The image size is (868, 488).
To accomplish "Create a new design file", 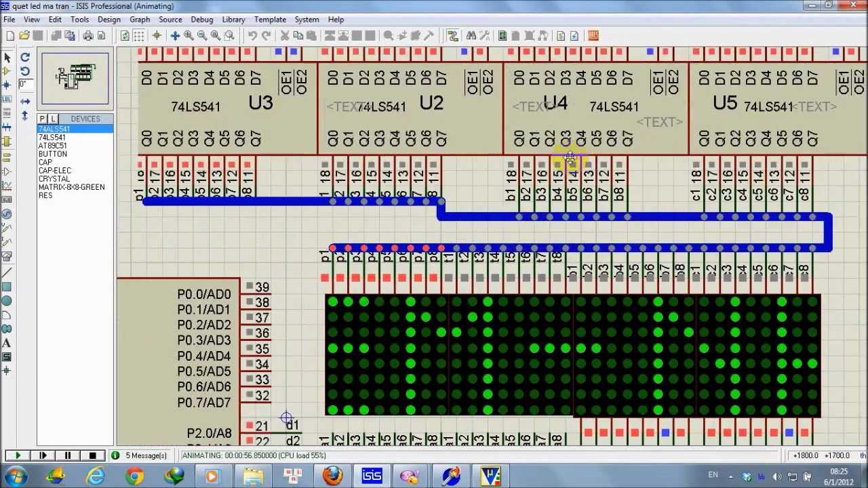I will tap(10, 36).
